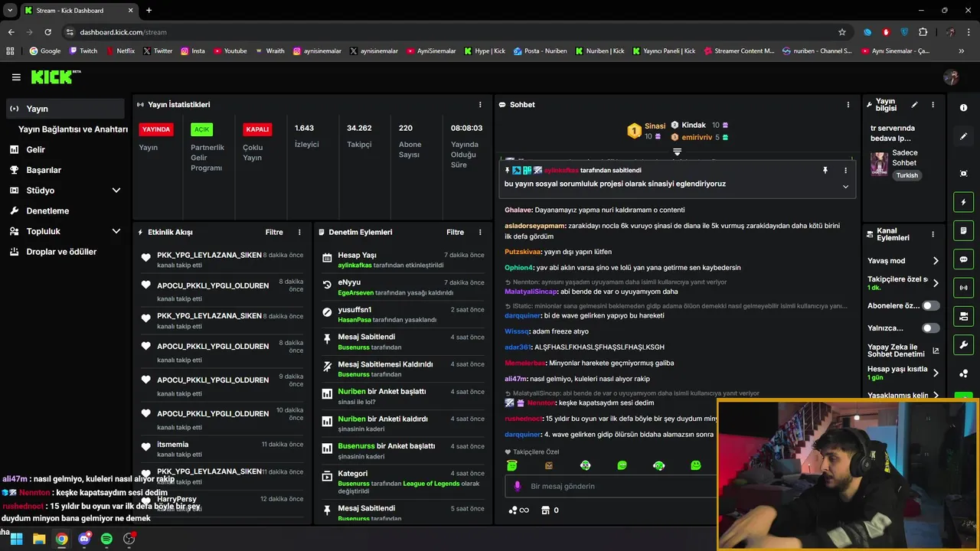980x551 pixels.
Task: Open Discord from the taskbar
Action: (x=84, y=539)
